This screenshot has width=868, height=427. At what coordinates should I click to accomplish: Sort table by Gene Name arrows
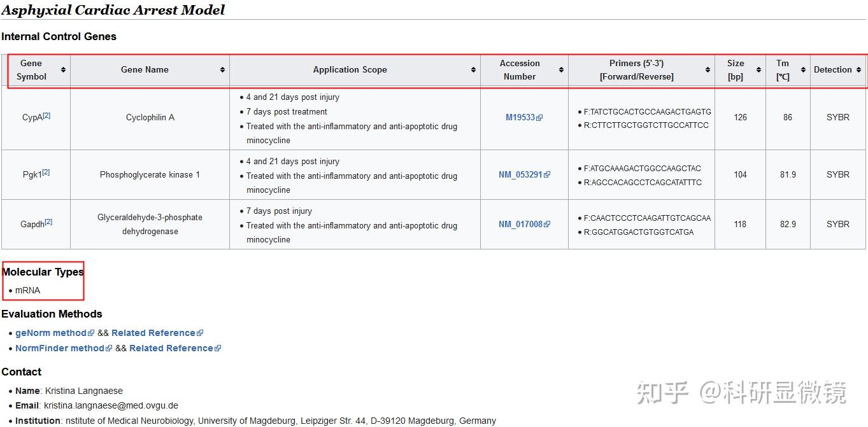(222, 70)
